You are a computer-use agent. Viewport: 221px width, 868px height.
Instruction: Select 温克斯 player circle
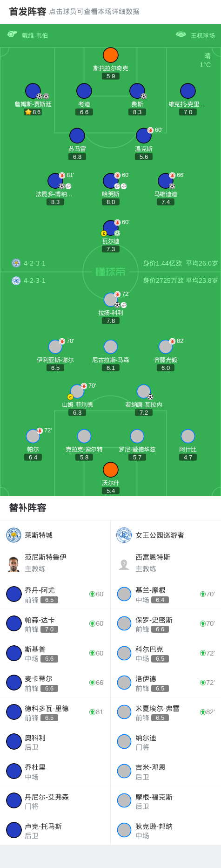tap(144, 136)
